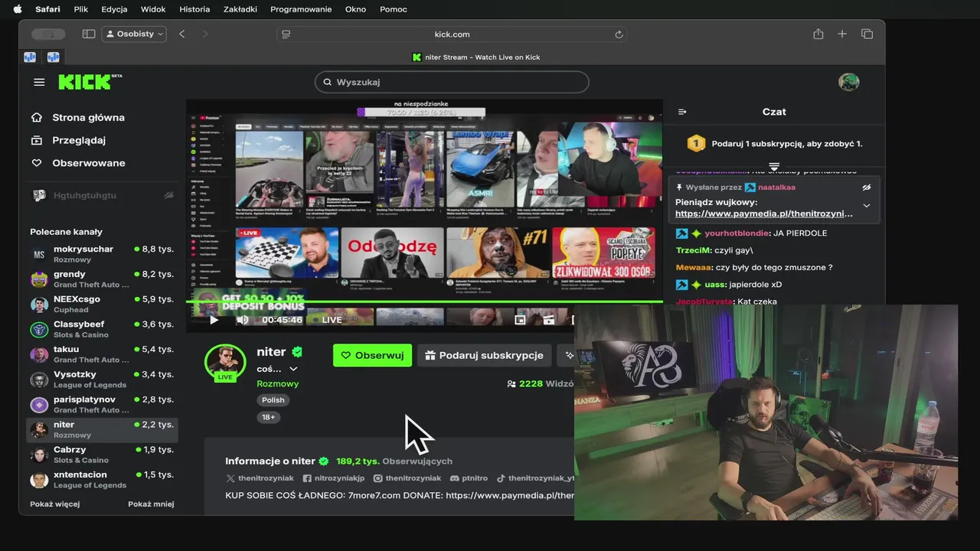Open the Osobisty profile dropdown
The height and width of the screenshot is (551, 980).
pyautogui.click(x=134, y=34)
